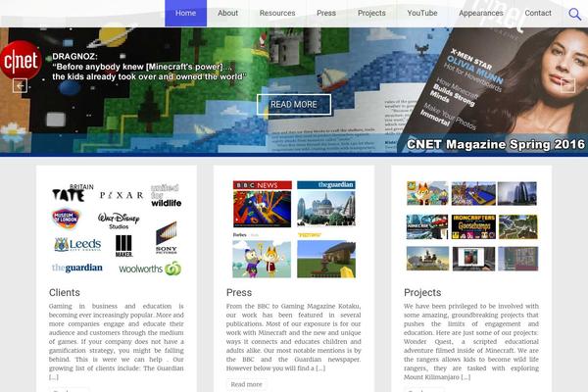Screen dimensions: 588x392
Task: Click the Guardian logo in Clients
Action: (x=76, y=268)
